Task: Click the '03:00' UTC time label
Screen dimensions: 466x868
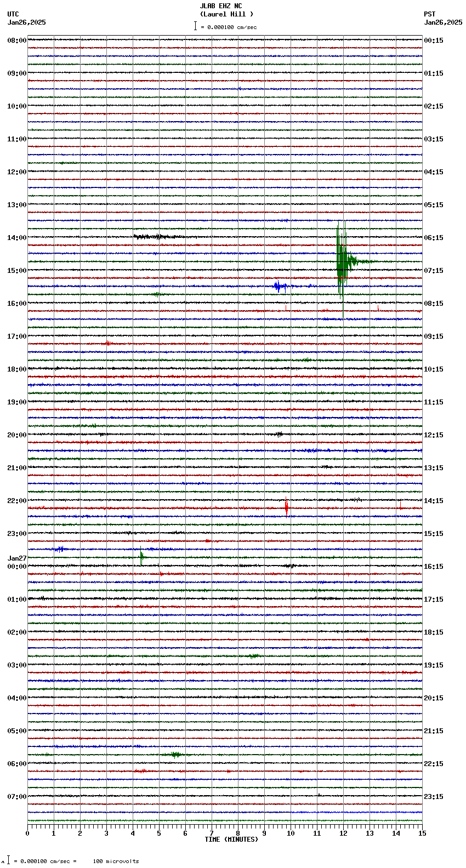Action: point(17,665)
